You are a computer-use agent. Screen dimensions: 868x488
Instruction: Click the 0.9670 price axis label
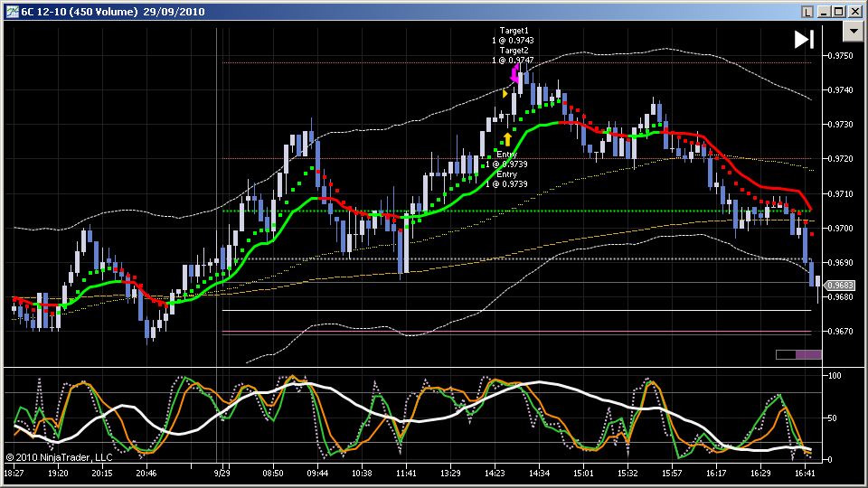pos(840,332)
